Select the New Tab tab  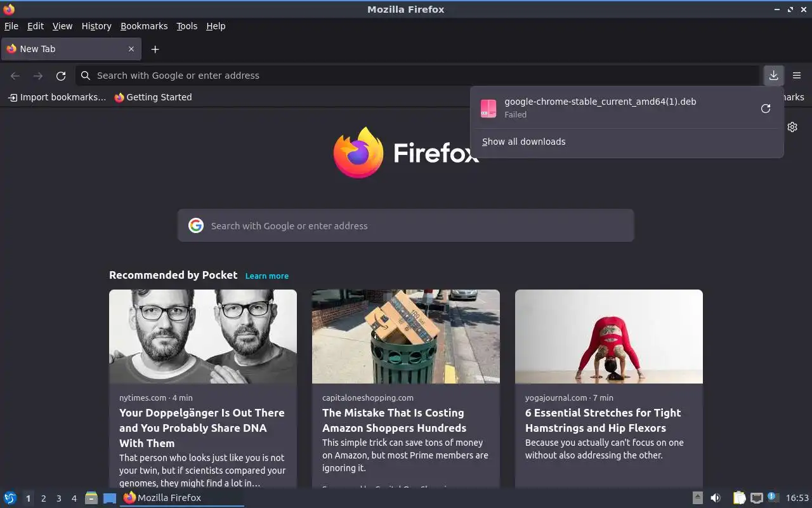click(x=70, y=49)
